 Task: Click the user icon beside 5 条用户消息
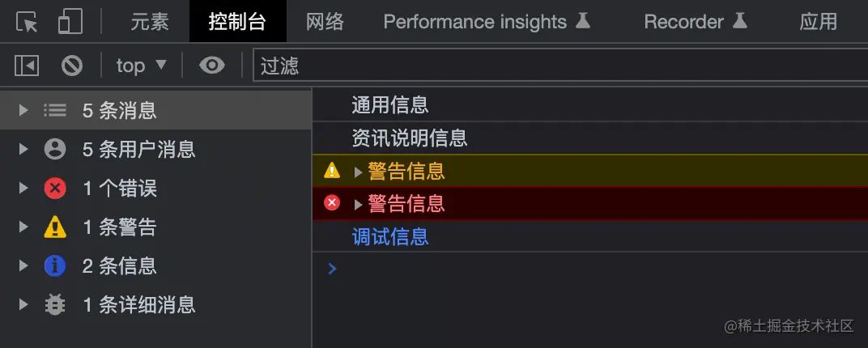click(x=55, y=149)
